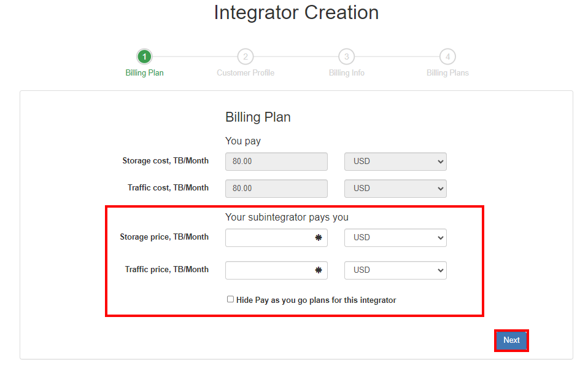This screenshot has height=376, width=588.
Task: Expand the Storage price USD dropdown
Action: pyautogui.click(x=395, y=238)
